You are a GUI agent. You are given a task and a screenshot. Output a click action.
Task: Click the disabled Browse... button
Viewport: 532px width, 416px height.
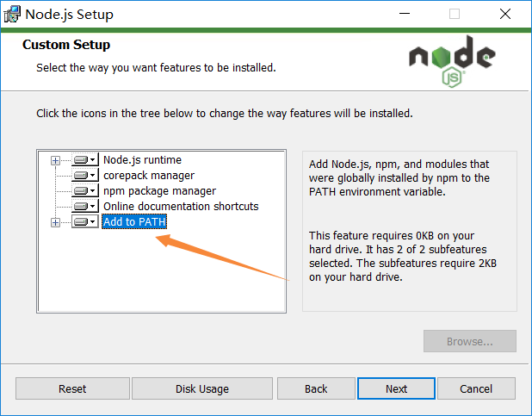coord(469,341)
